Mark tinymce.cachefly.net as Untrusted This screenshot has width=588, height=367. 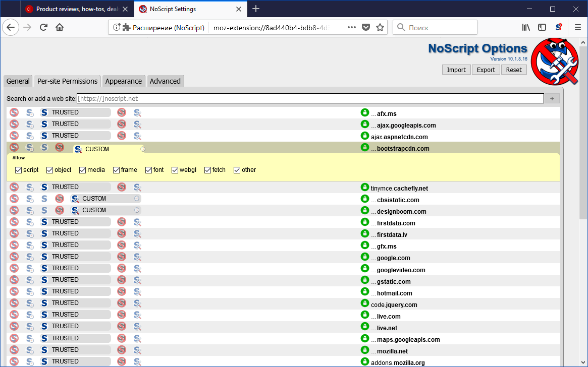click(x=122, y=187)
